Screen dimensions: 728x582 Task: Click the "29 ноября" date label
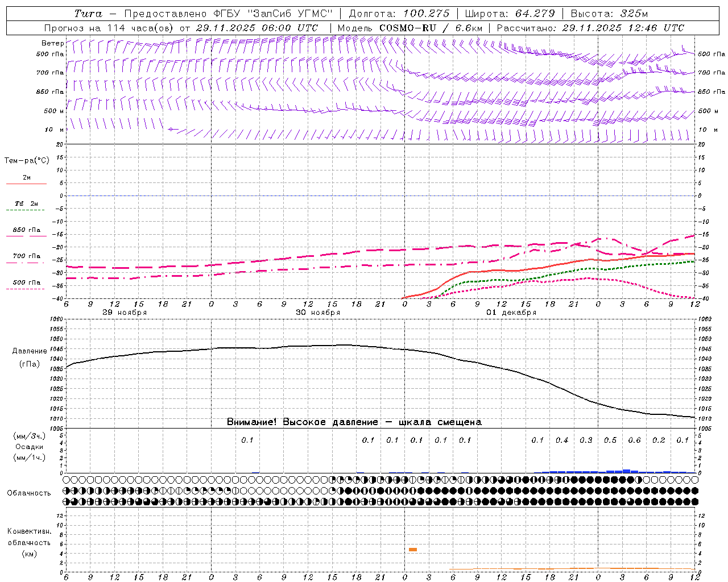(x=125, y=312)
